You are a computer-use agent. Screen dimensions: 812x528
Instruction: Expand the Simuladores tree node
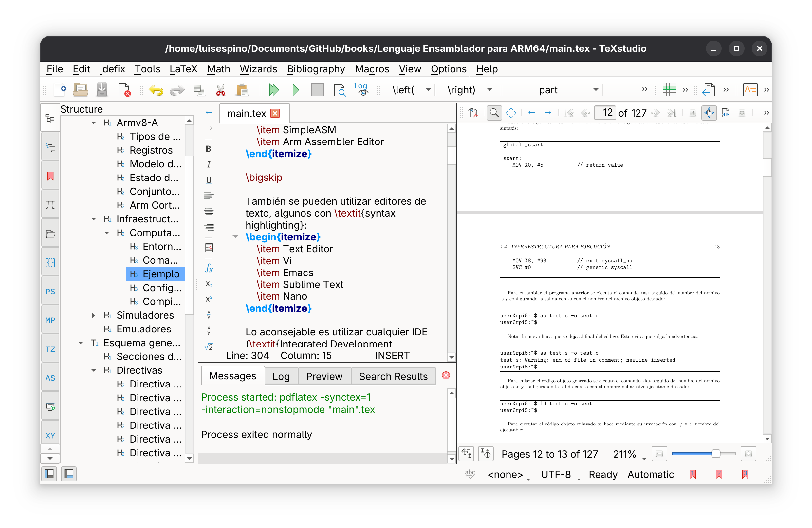click(94, 315)
